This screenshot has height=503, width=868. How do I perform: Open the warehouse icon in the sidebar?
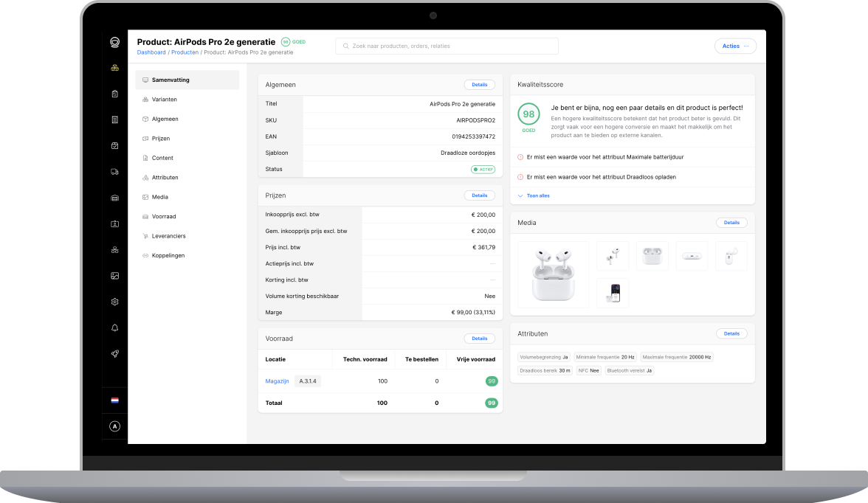click(x=114, y=198)
